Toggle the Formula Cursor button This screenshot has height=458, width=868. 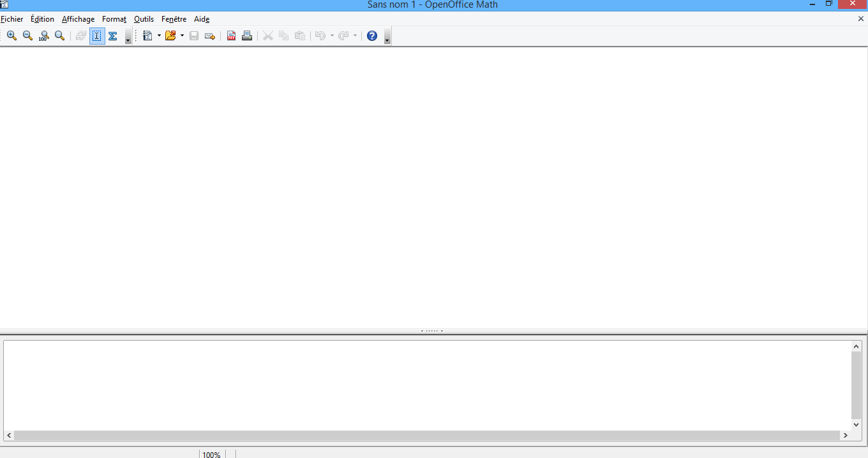(x=97, y=36)
